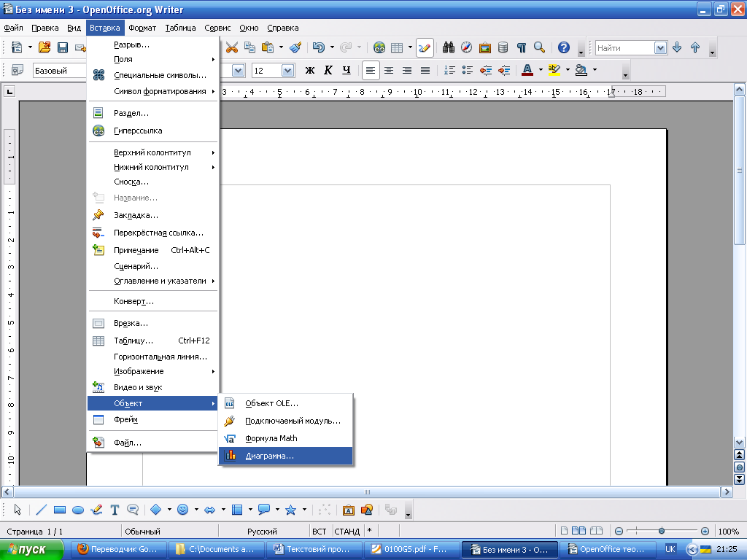747x560 pixels.
Task: Open Data Sources database icon
Action: coord(503,47)
